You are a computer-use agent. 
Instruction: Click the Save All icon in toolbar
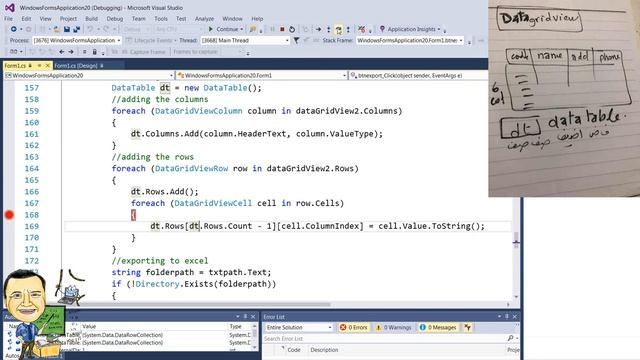pyautogui.click(x=76, y=29)
